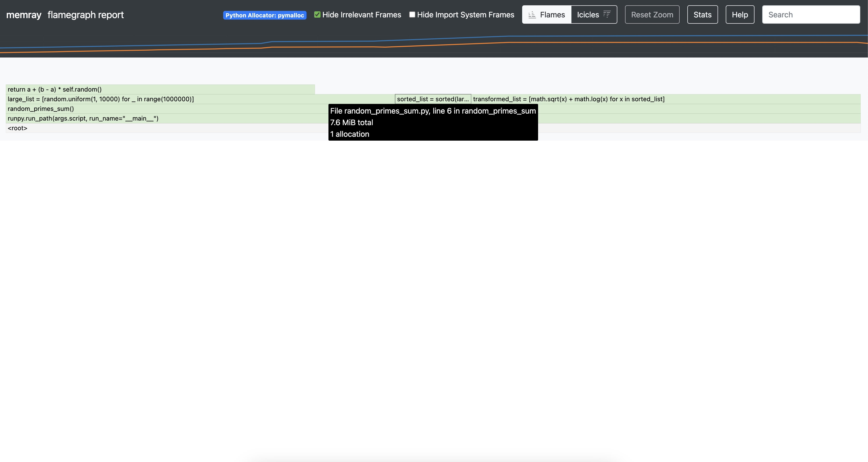
Task: Zoom into sorted_list = sorted frame
Action: (x=433, y=99)
